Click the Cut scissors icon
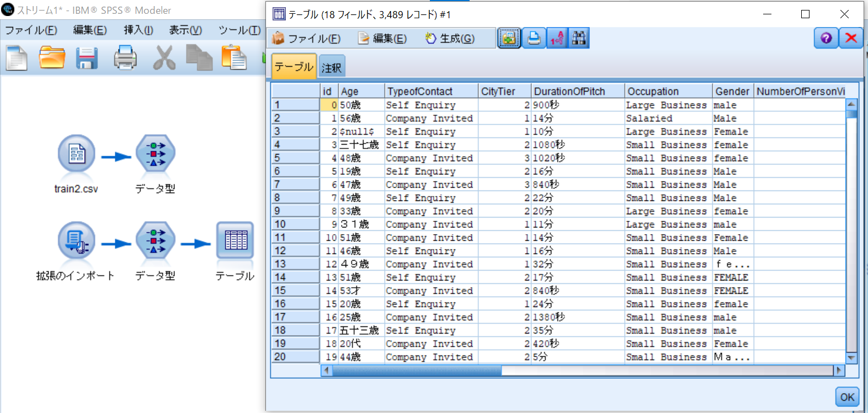This screenshot has height=413, width=868. point(164,58)
